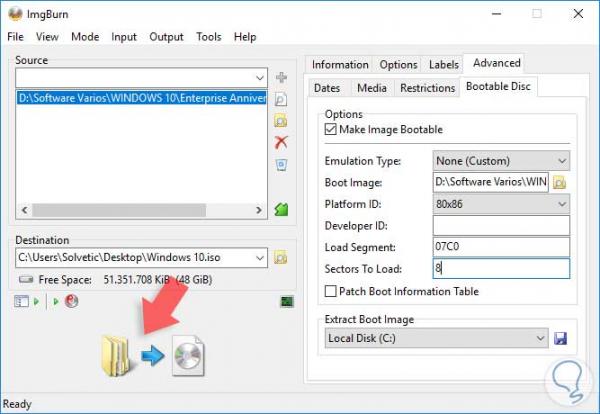The width and height of the screenshot is (600, 414).
Task: Enable Patch Boot Information Table
Action: pos(331,291)
